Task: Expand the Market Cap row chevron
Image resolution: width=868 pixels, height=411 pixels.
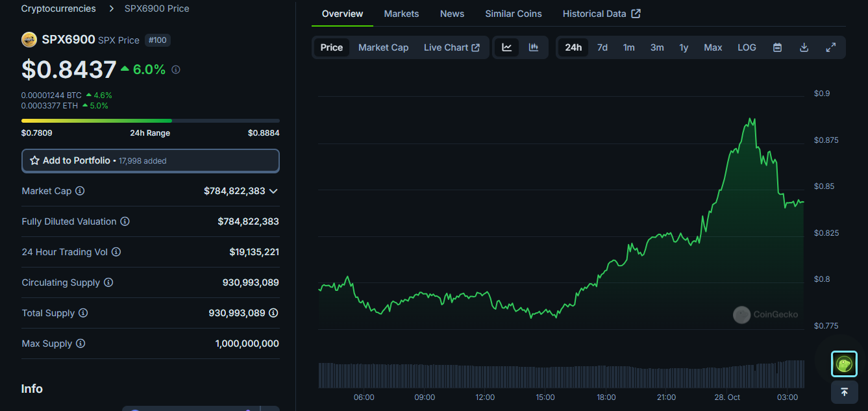Action: [x=273, y=192]
